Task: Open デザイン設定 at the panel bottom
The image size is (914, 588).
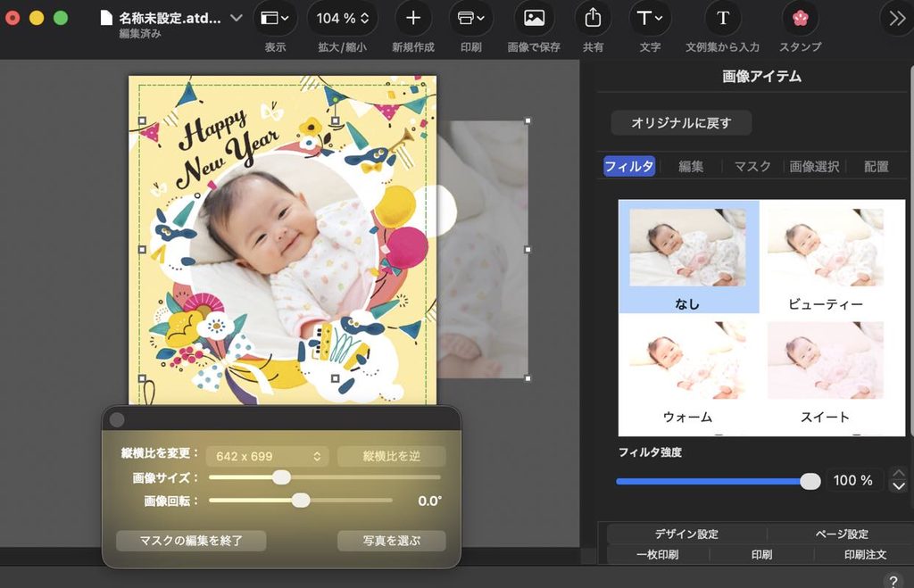Action: [x=686, y=534]
